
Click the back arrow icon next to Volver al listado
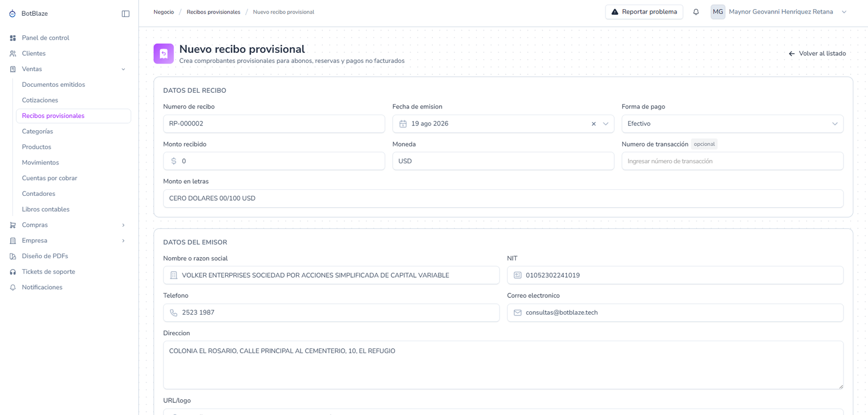coord(792,54)
